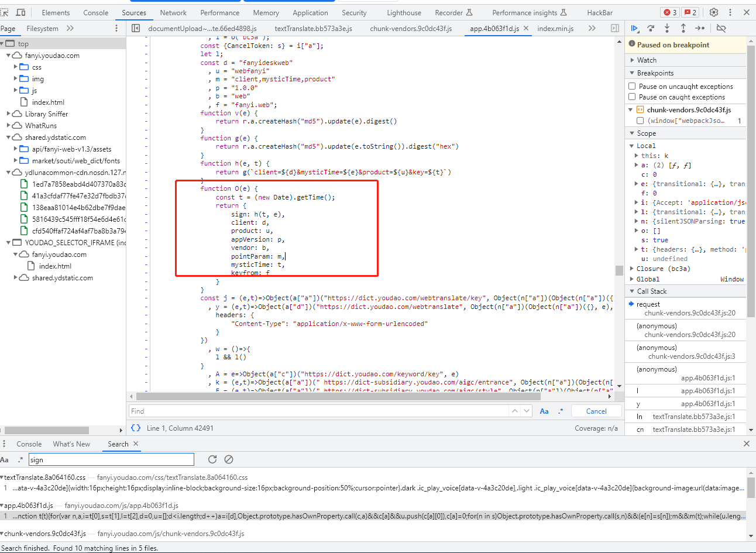The image size is (756, 553).
Task: Collapse the YOUDAO_SELECTOR_IFRAME frame
Action: (9, 242)
